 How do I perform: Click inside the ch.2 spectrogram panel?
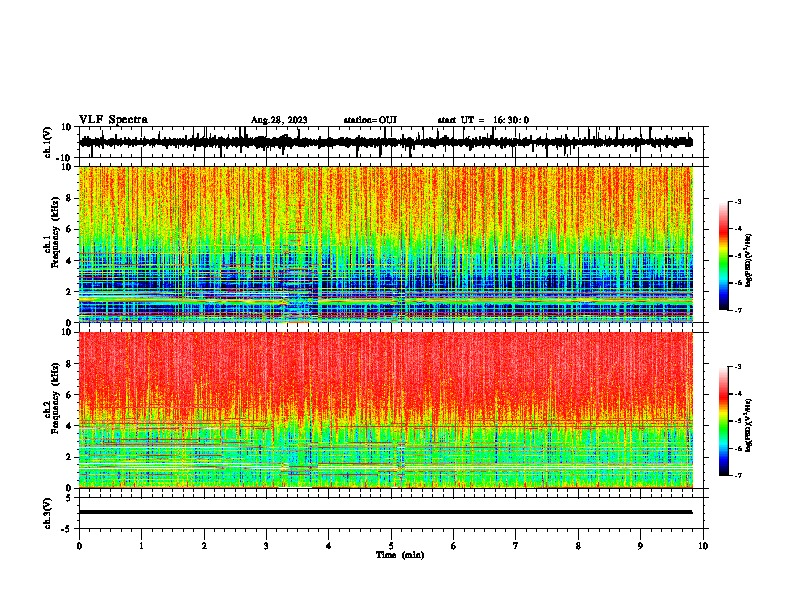pos(386,410)
